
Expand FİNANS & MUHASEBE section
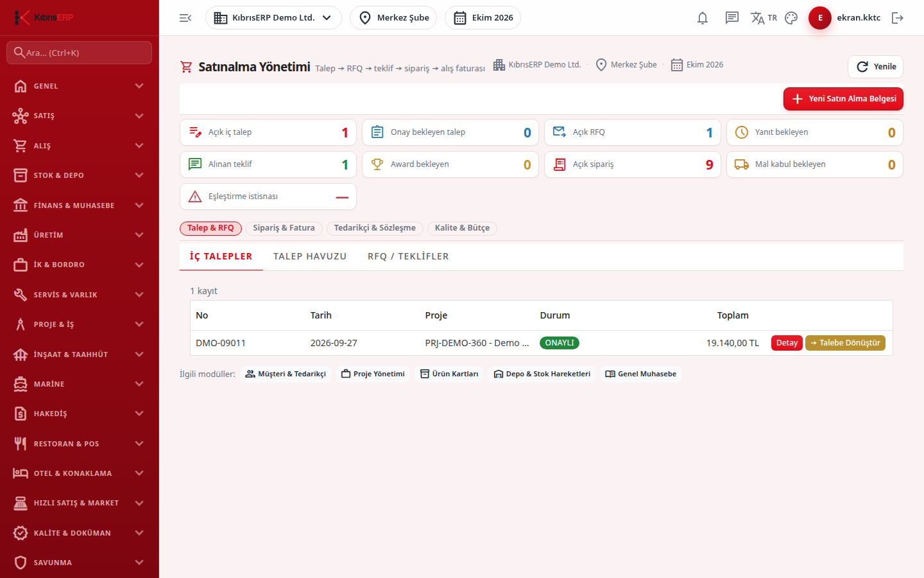click(80, 206)
